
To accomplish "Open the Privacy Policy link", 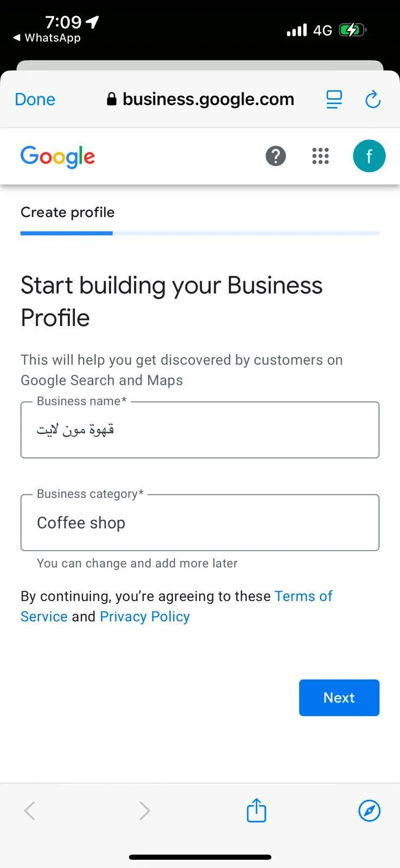I will tap(144, 616).
